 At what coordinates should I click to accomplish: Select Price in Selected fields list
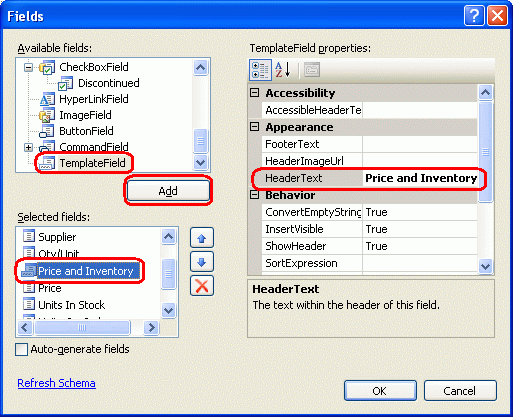click(50, 288)
